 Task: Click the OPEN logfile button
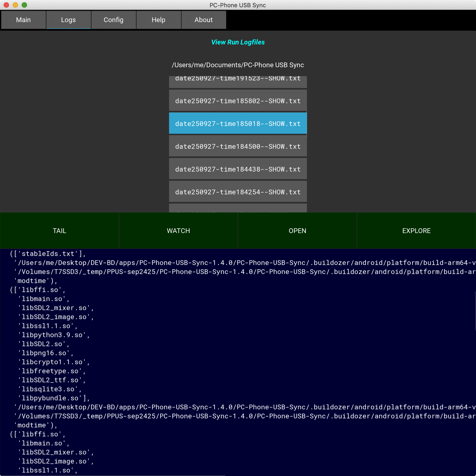297,231
